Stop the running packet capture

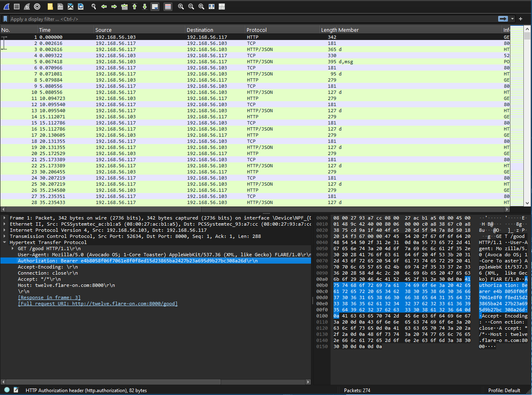coord(17,7)
